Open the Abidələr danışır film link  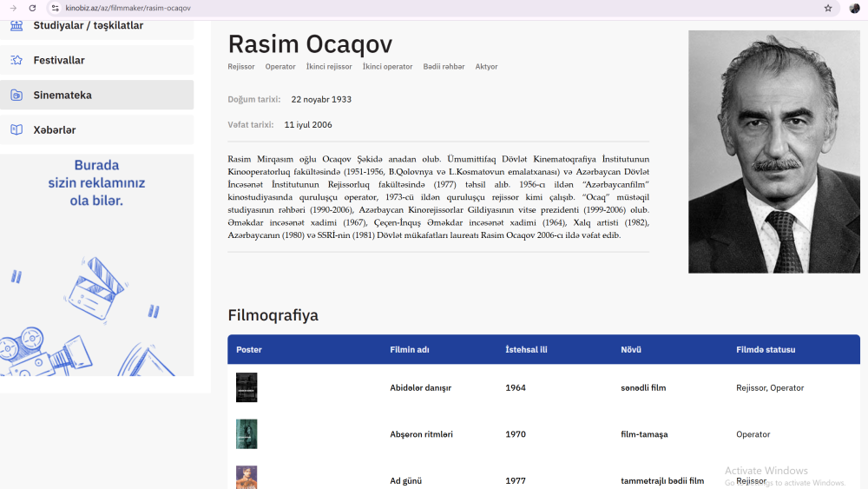pos(420,387)
